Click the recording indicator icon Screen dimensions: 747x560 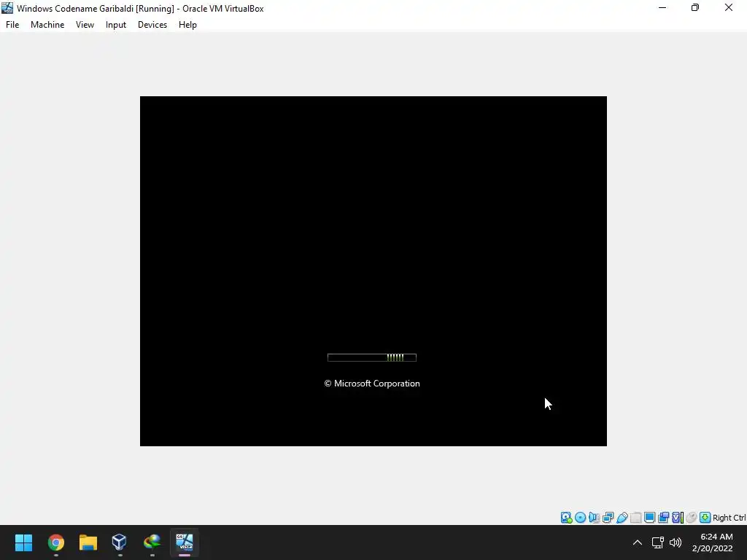click(663, 518)
